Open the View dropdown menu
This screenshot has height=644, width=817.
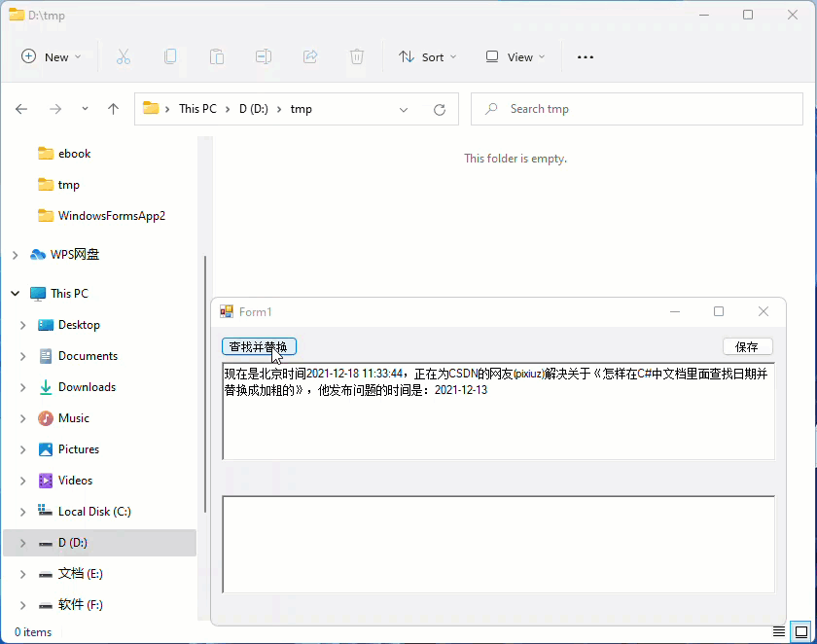click(x=515, y=56)
